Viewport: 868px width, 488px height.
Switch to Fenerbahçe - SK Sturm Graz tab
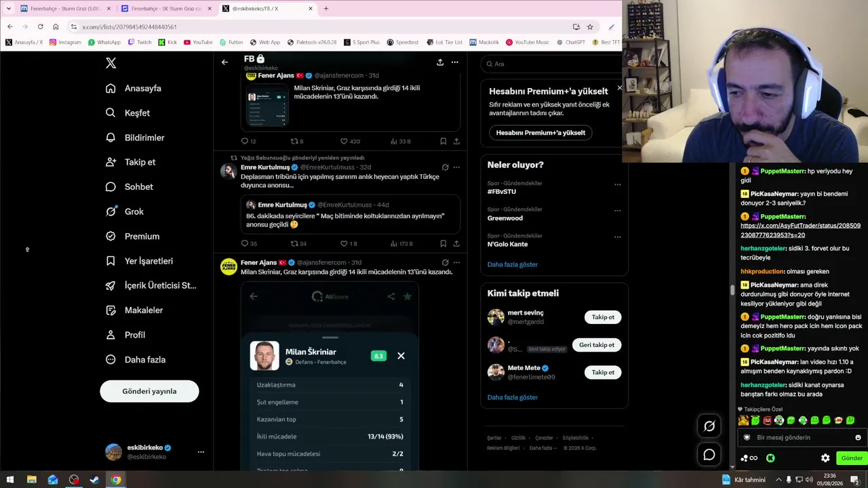pyautogui.click(x=166, y=9)
